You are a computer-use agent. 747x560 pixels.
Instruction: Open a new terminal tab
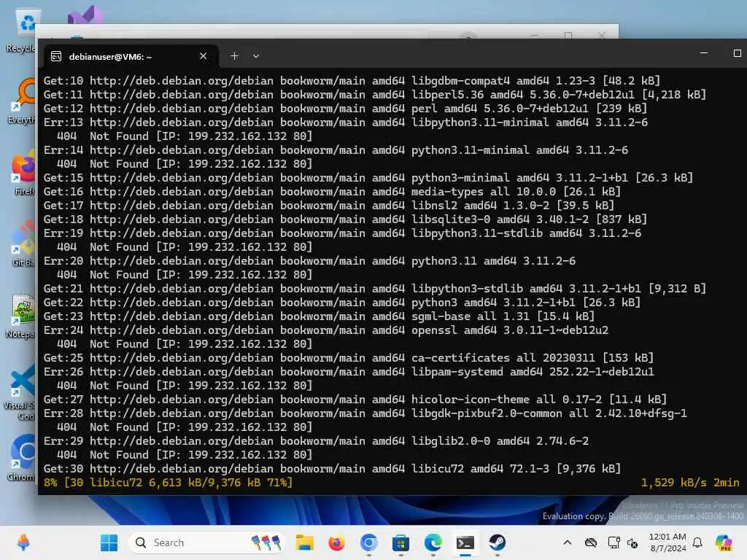[234, 56]
